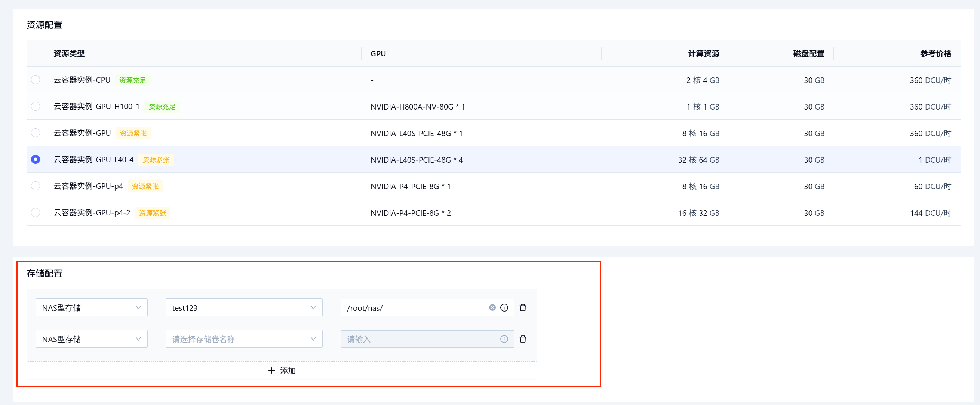Open 请选择存储卷名称 volume dropdown

point(243,339)
